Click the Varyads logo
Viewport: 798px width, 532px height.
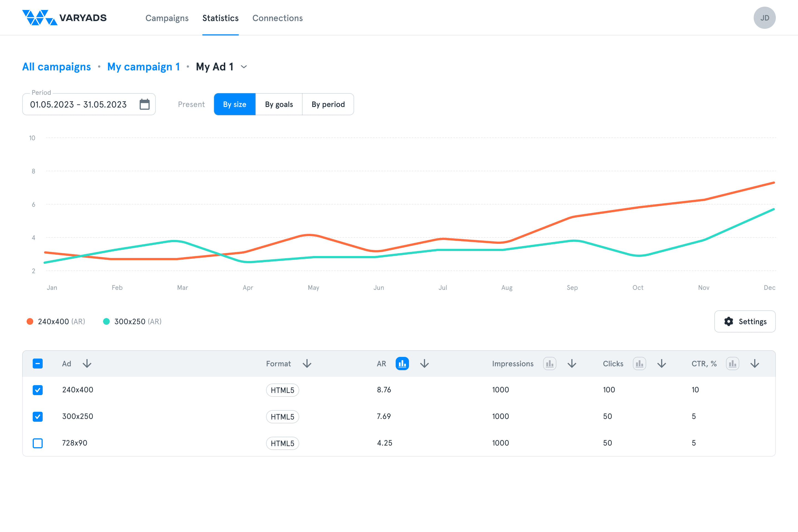[x=65, y=18]
